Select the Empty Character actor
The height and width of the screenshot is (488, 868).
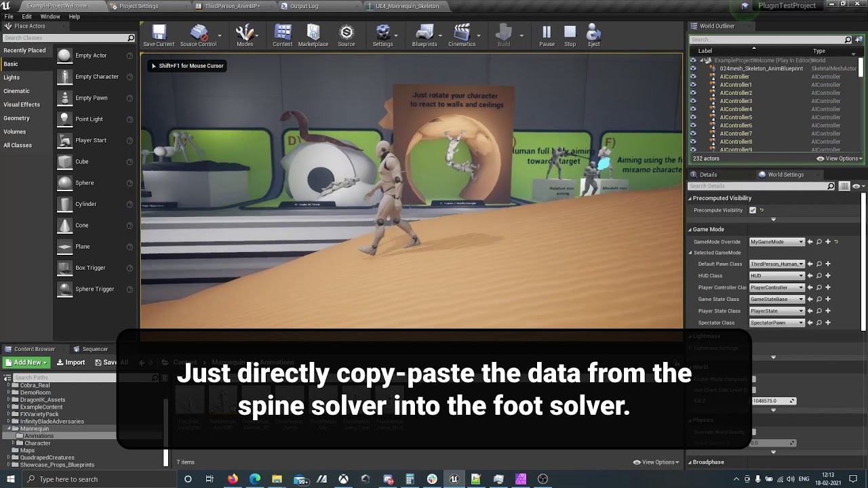click(x=95, y=77)
